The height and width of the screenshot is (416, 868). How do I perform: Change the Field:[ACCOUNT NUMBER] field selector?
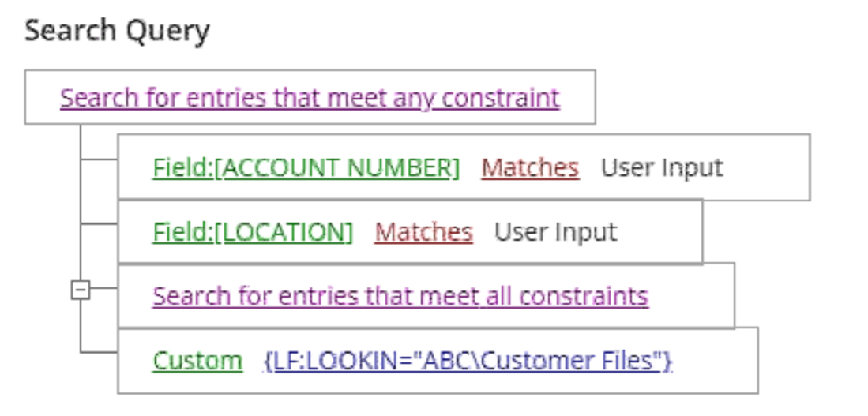306,167
